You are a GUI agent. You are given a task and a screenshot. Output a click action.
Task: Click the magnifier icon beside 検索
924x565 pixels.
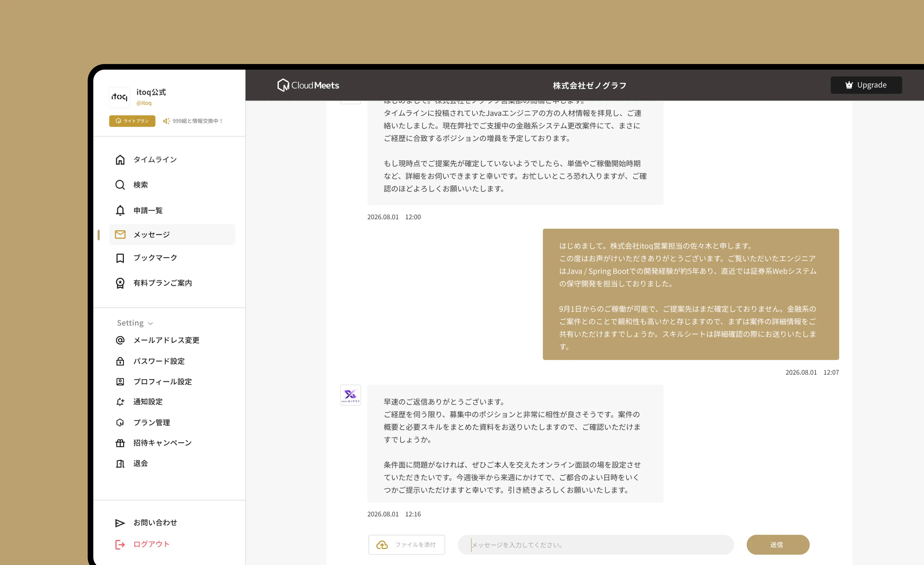pyautogui.click(x=120, y=185)
